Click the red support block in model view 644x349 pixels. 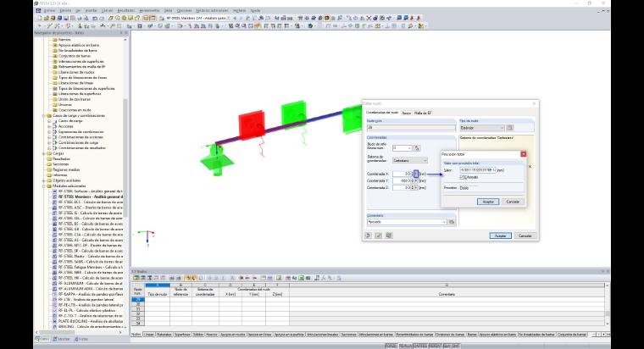(x=252, y=125)
